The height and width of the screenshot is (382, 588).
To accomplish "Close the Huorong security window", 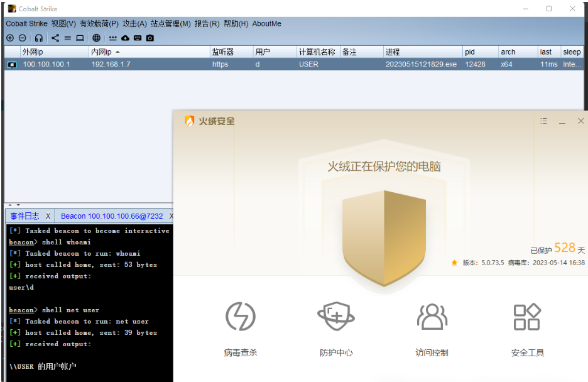I will tap(581, 121).
